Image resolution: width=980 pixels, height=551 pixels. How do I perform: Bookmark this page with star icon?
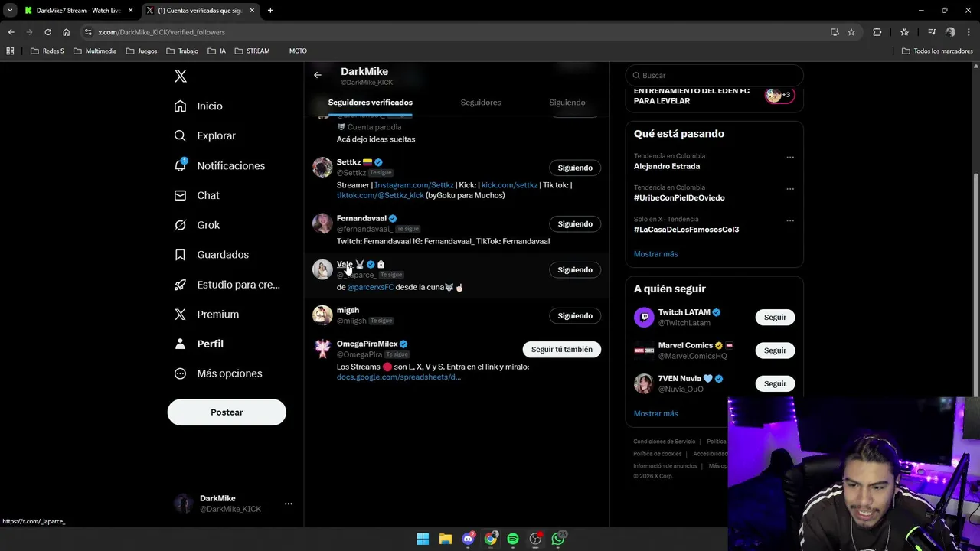(851, 32)
